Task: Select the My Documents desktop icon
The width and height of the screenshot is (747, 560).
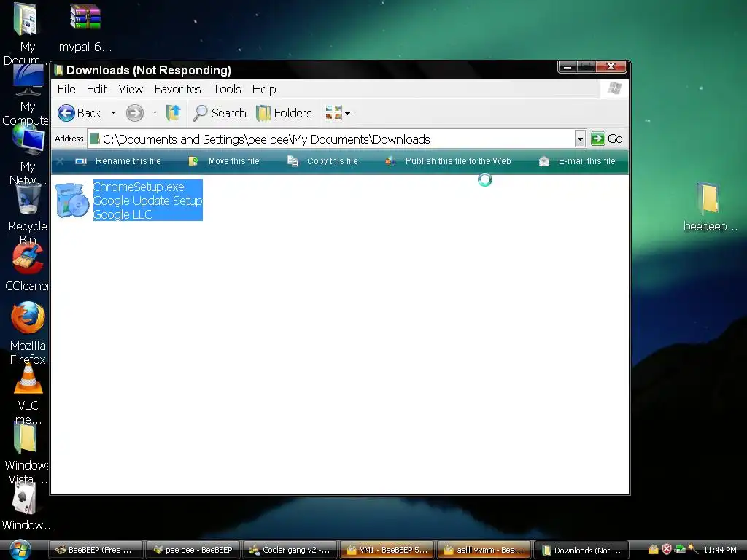Action: (25, 20)
